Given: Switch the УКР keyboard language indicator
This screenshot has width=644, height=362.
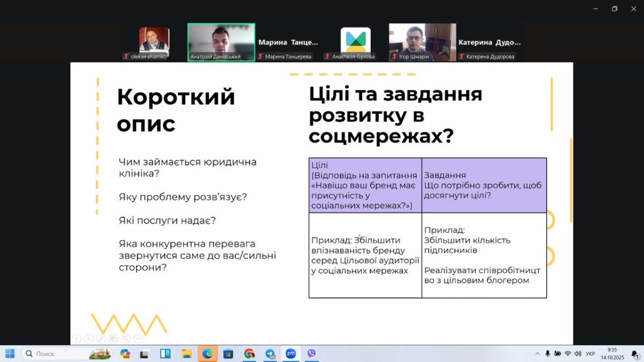Looking at the screenshot, I should (x=590, y=353).
